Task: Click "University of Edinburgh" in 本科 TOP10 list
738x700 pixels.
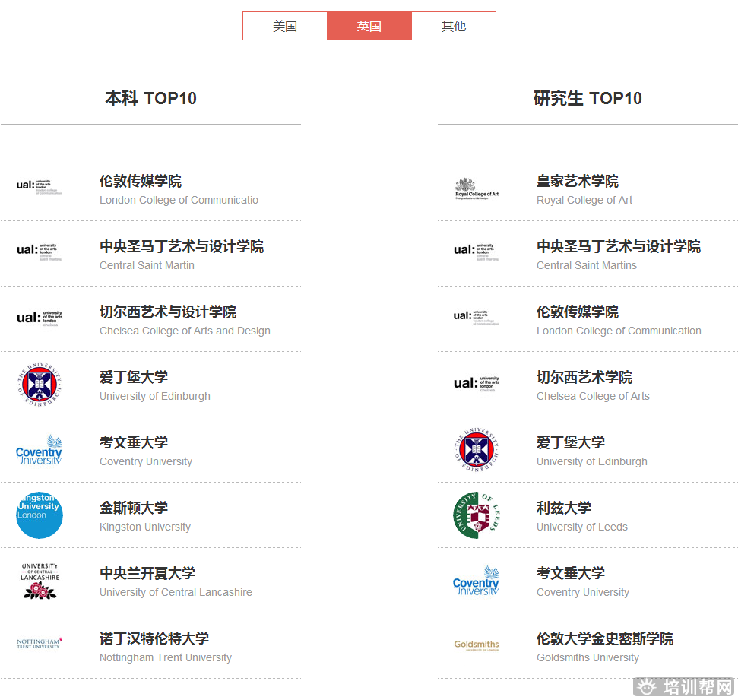Action: (155, 397)
